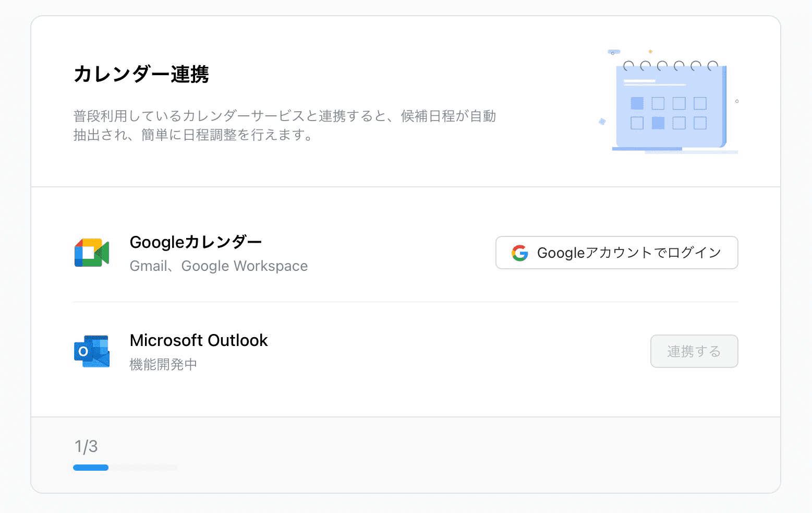Click the Microsoft Outlook app icon
This screenshot has height=513, width=812.
[92, 351]
